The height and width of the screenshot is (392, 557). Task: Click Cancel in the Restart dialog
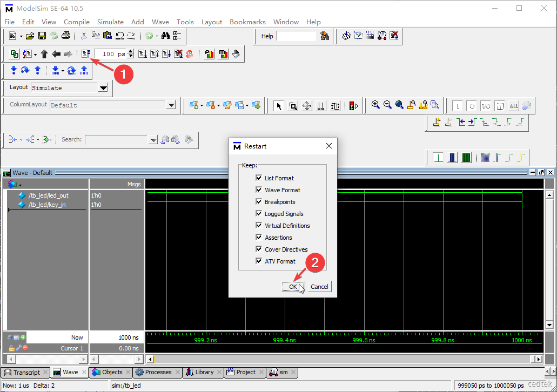319,287
